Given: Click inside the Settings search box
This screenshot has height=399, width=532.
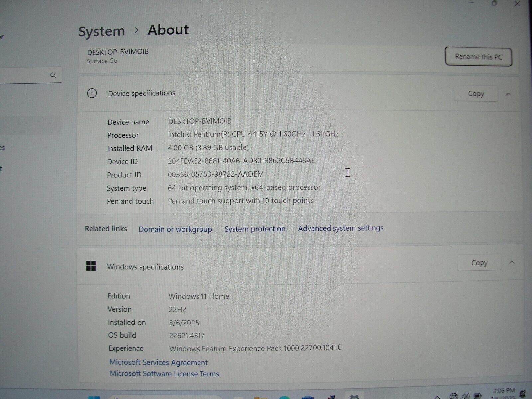Looking at the screenshot, I should [x=27, y=75].
